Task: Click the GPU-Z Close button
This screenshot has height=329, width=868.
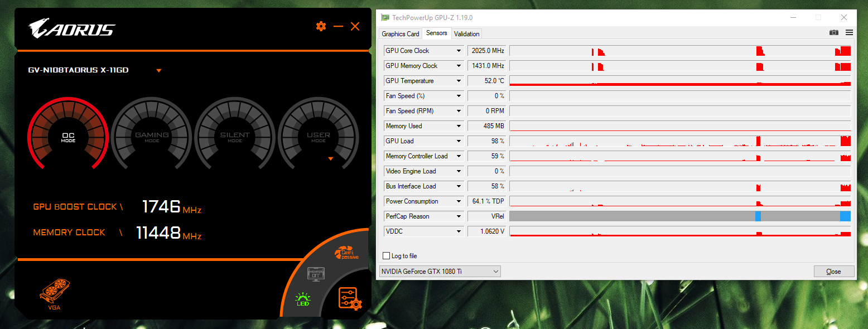Action: tap(833, 272)
